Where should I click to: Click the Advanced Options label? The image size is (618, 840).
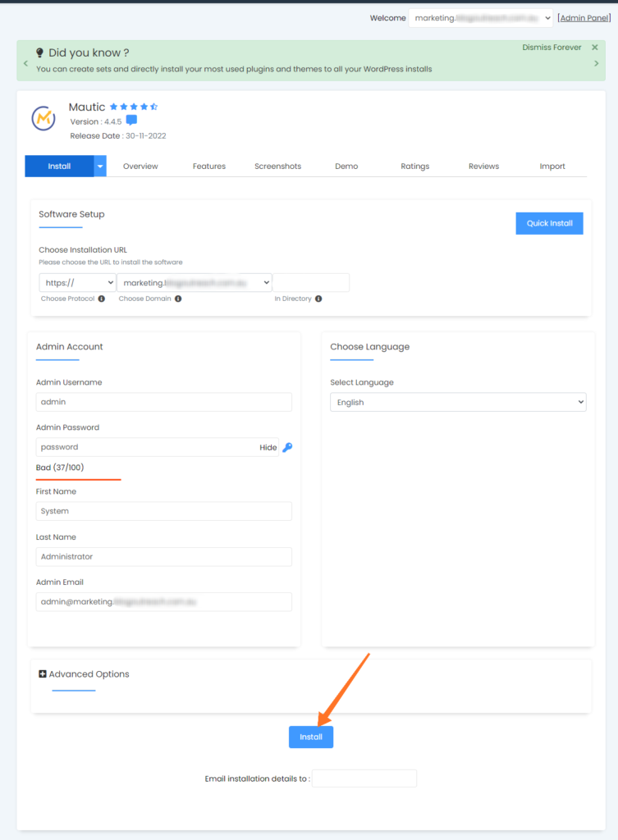coord(89,674)
